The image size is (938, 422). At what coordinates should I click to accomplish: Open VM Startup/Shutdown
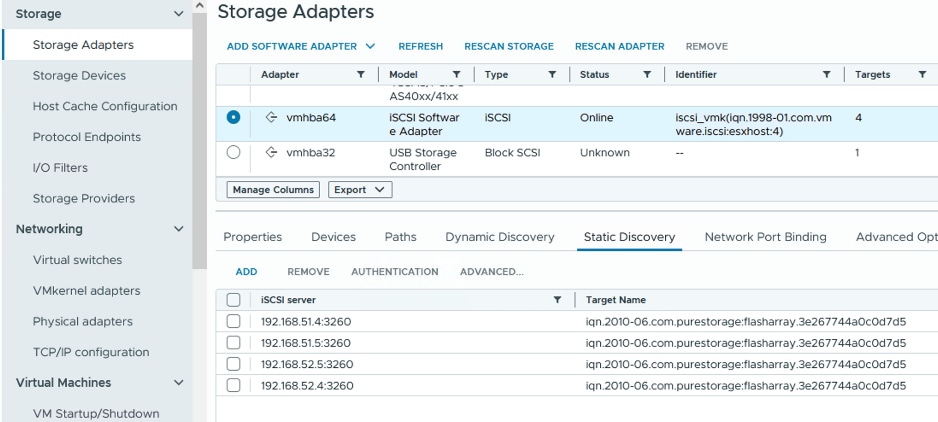(97, 414)
